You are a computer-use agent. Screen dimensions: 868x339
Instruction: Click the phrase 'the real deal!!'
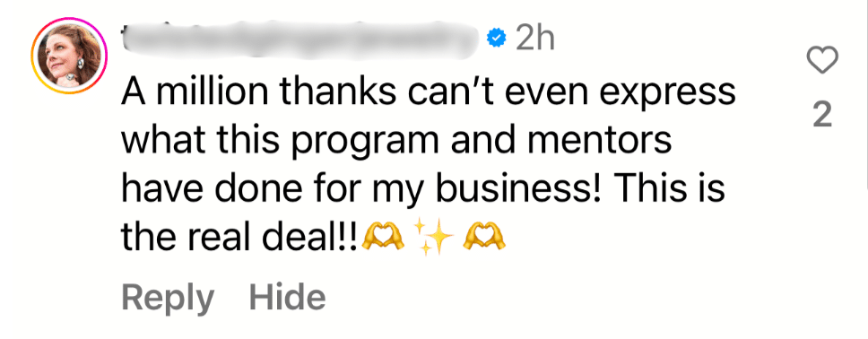(240, 238)
